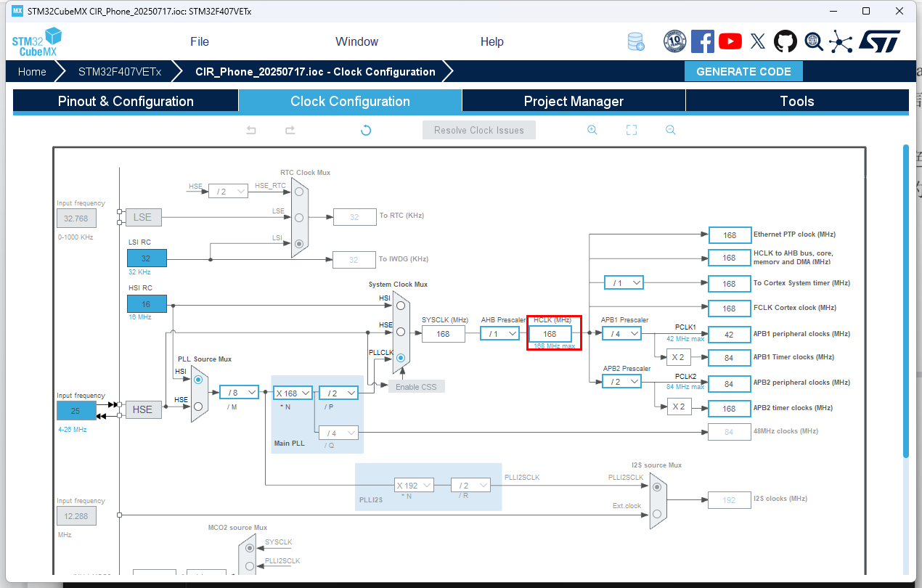Viewport: 922px width, 588px height.
Task: Switch to Pinout & Configuration tab
Action: [126, 101]
